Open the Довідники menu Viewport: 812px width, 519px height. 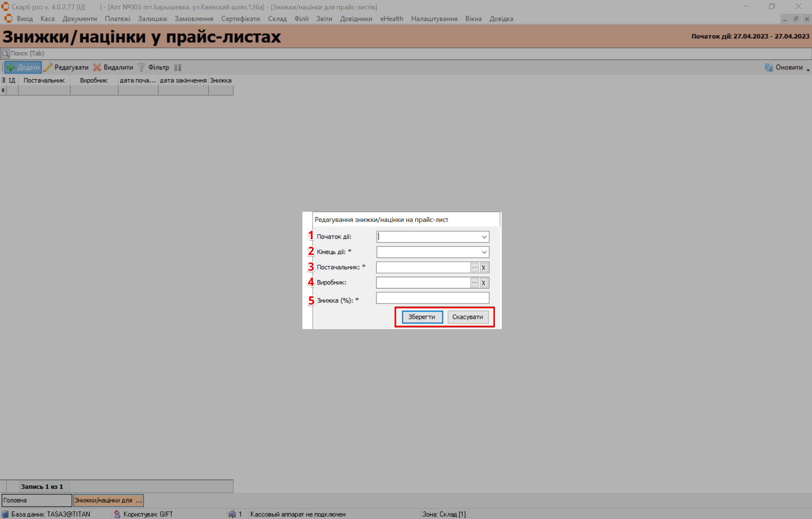coord(356,19)
